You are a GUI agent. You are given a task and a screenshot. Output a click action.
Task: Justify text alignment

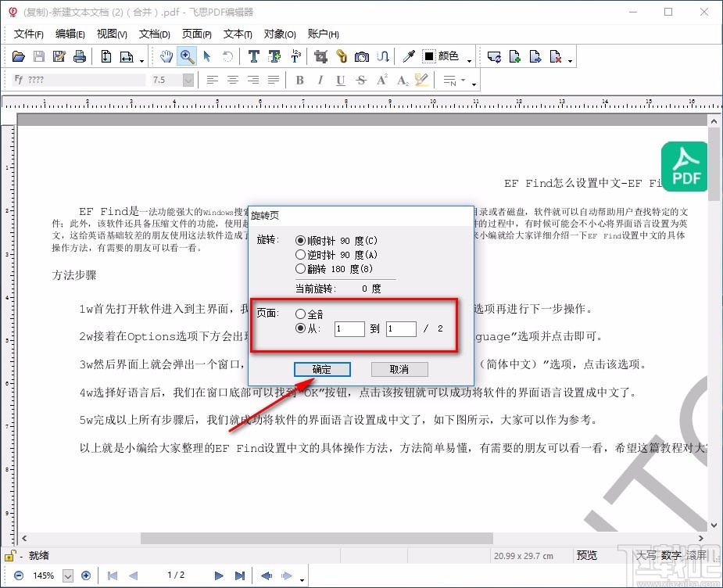274,81
